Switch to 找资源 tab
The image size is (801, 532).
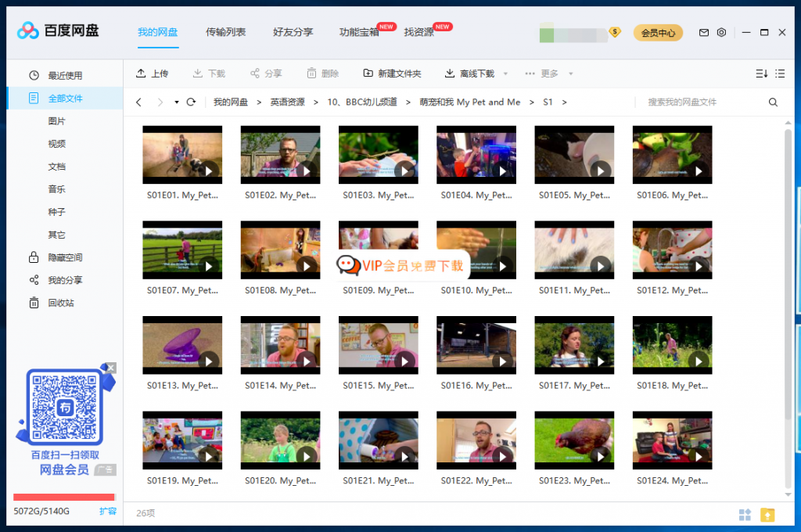point(419,32)
